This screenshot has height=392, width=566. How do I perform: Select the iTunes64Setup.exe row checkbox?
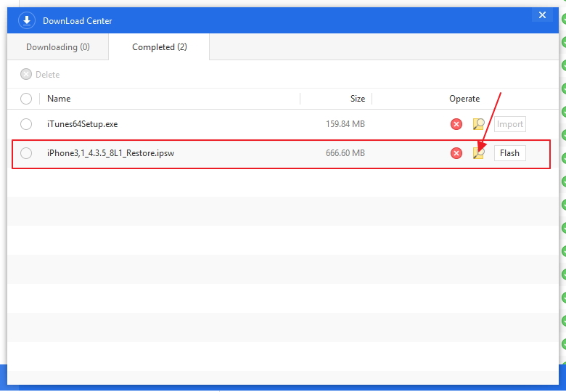coord(26,124)
